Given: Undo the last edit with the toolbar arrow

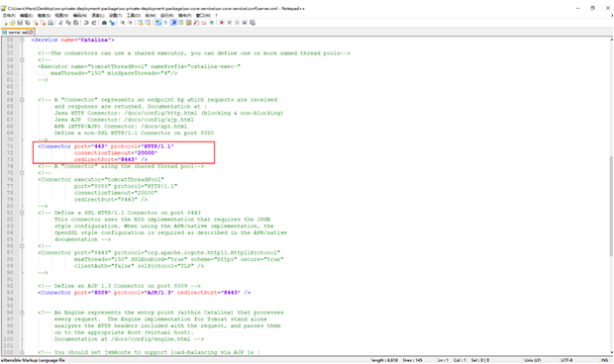Looking at the screenshot, I should 86,23.
